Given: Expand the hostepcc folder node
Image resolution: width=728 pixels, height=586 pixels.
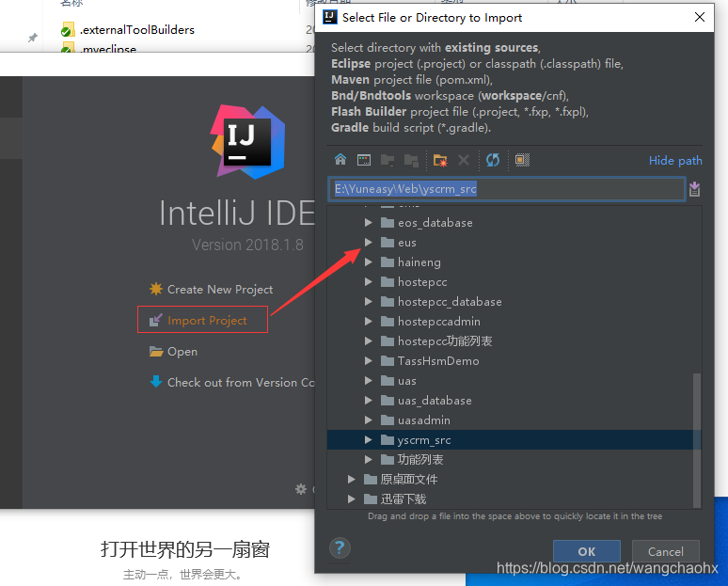Looking at the screenshot, I should point(368,282).
